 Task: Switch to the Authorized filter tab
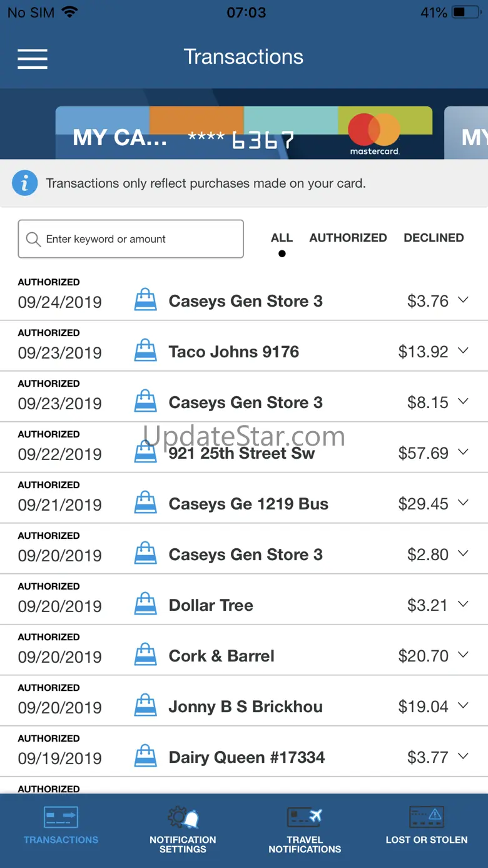[x=348, y=238]
